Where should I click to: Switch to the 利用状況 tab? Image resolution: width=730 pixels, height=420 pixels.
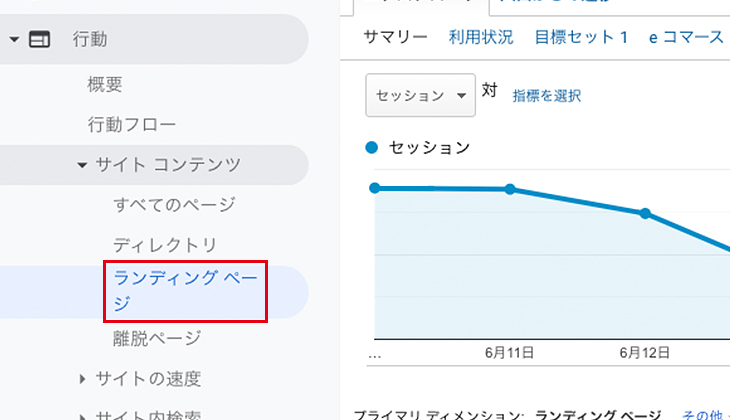[481, 37]
